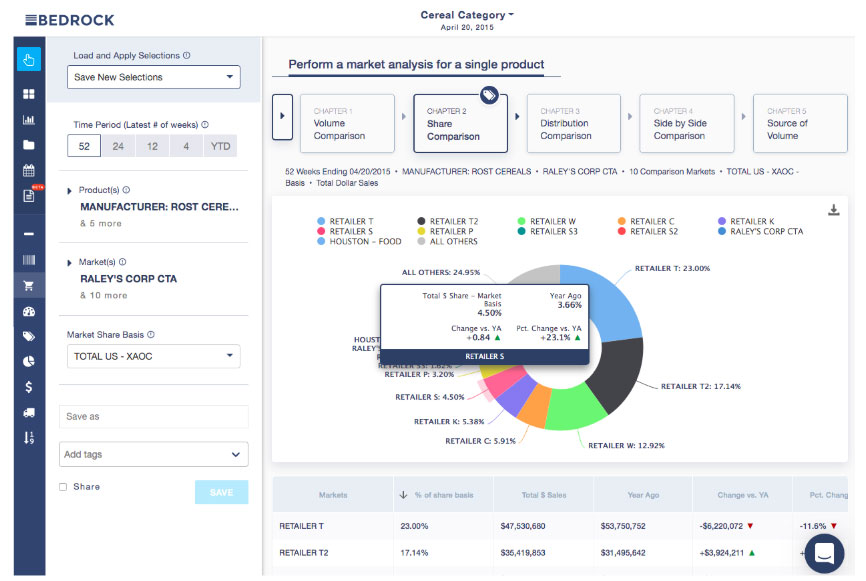Viewport: 866px width, 581px height.
Task: Open Chapter 1 Volume Comparison
Action: pyautogui.click(x=347, y=123)
